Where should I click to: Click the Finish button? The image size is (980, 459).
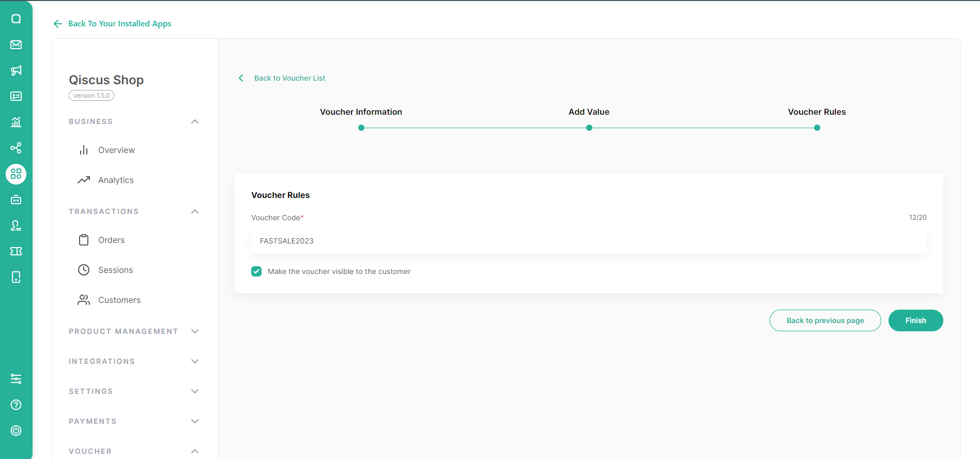[x=915, y=320]
